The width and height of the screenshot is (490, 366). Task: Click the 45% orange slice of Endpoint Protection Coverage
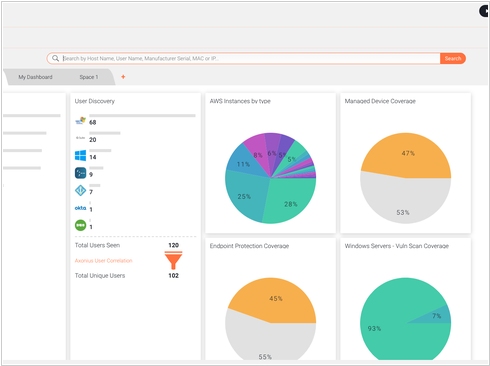[x=275, y=300]
